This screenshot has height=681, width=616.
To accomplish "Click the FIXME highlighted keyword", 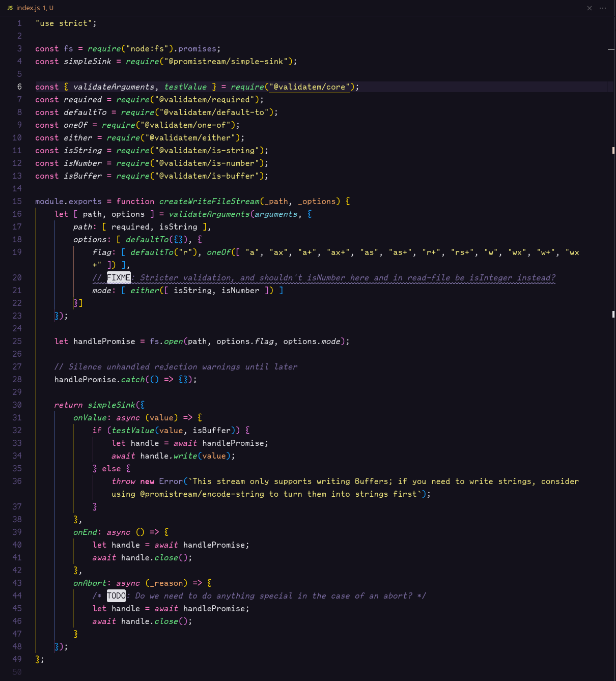I will click(x=119, y=277).
